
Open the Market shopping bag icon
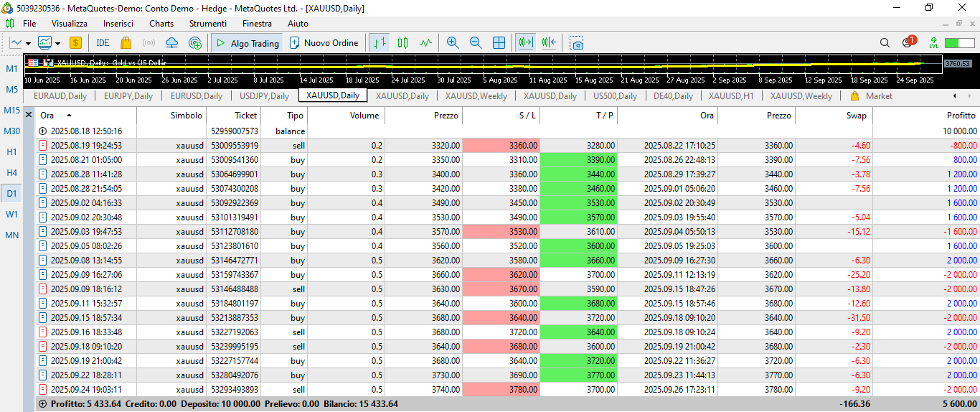(x=126, y=43)
